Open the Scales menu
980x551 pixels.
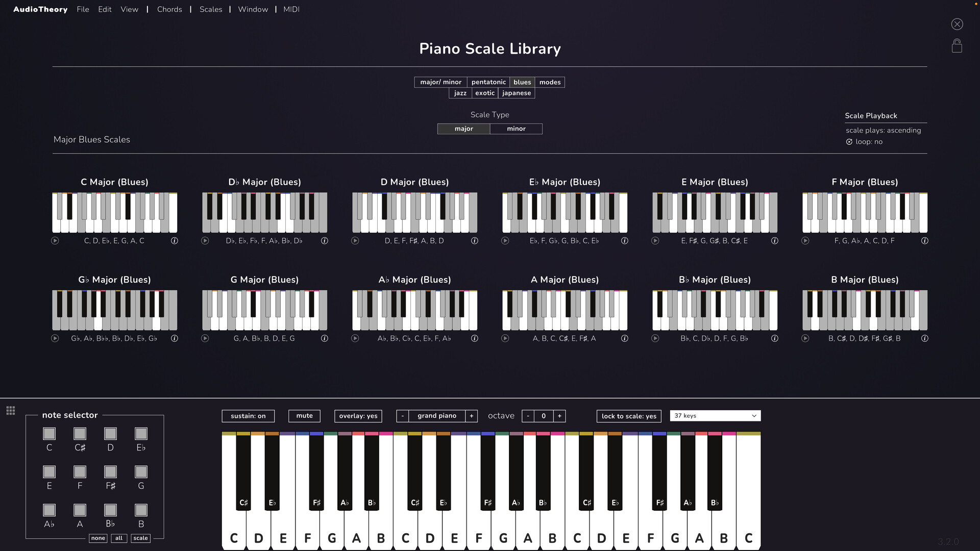coord(211,9)
